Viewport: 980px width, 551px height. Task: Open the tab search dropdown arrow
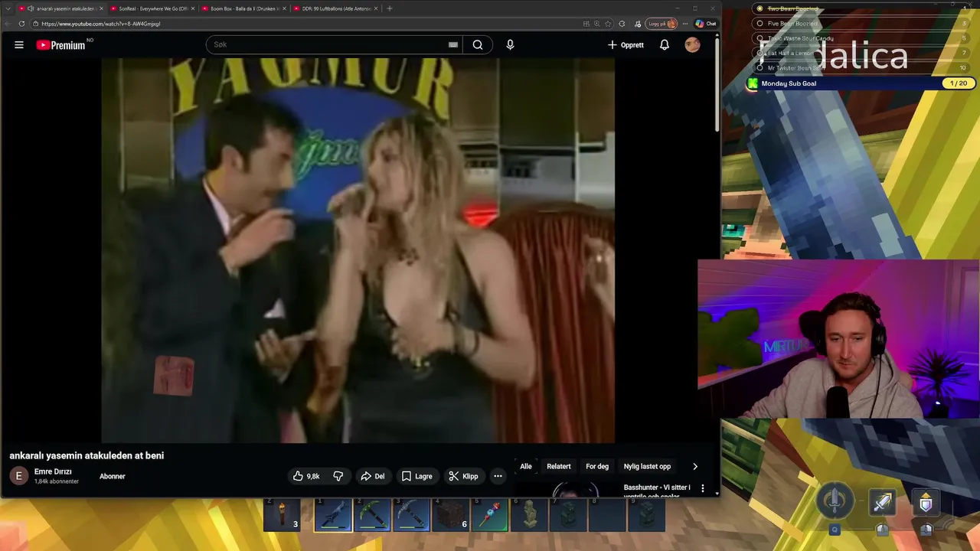point(8,8)
